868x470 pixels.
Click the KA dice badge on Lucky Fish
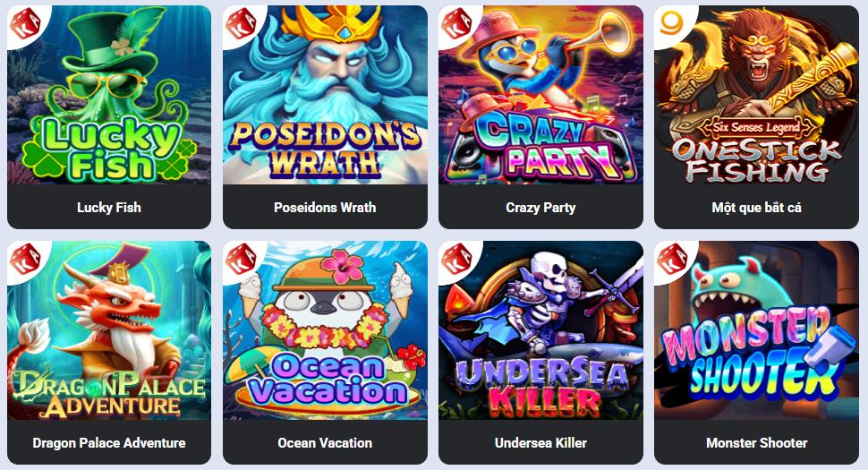pos(25,24)
